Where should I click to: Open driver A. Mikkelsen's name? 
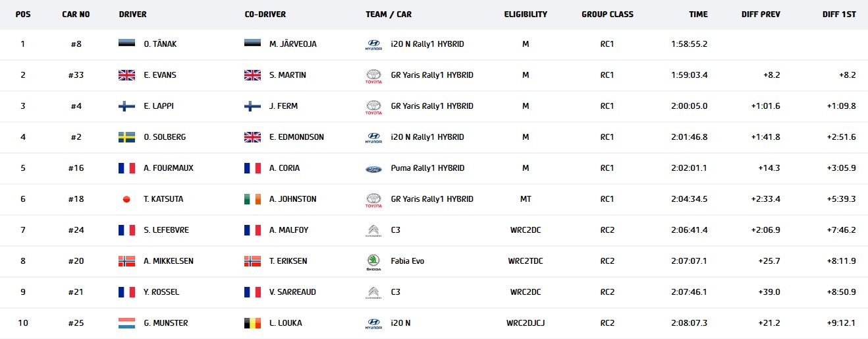[x=169, y=261]
